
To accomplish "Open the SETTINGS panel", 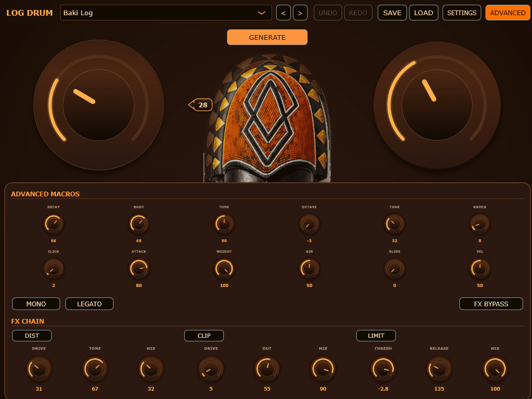I will 462,13.
